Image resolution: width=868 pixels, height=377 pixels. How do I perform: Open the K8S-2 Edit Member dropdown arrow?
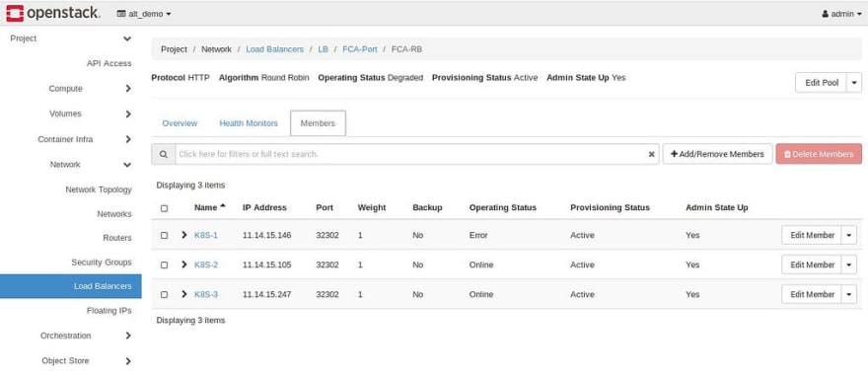point(849,264)
